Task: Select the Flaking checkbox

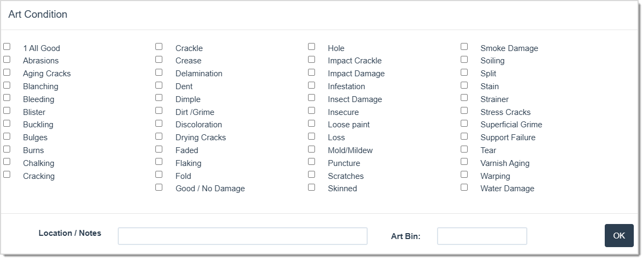Action: coord(159,162)
